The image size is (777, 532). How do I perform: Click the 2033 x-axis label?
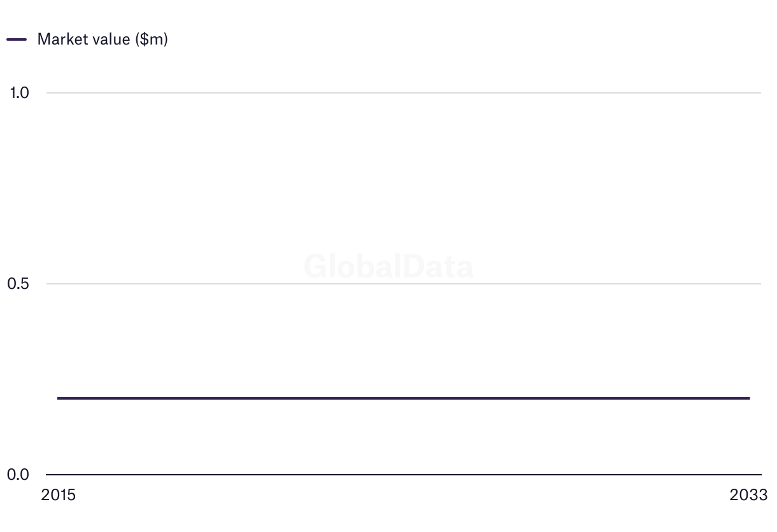[749, 495]
